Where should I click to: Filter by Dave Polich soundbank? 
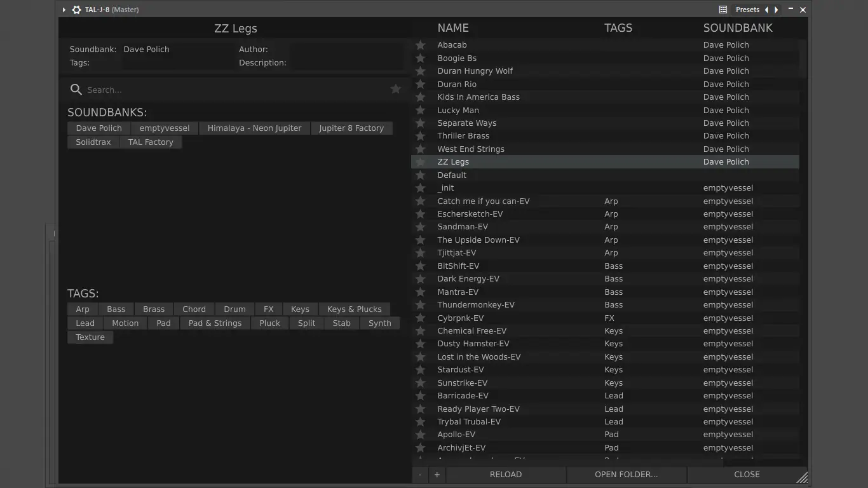pos(98,128)
